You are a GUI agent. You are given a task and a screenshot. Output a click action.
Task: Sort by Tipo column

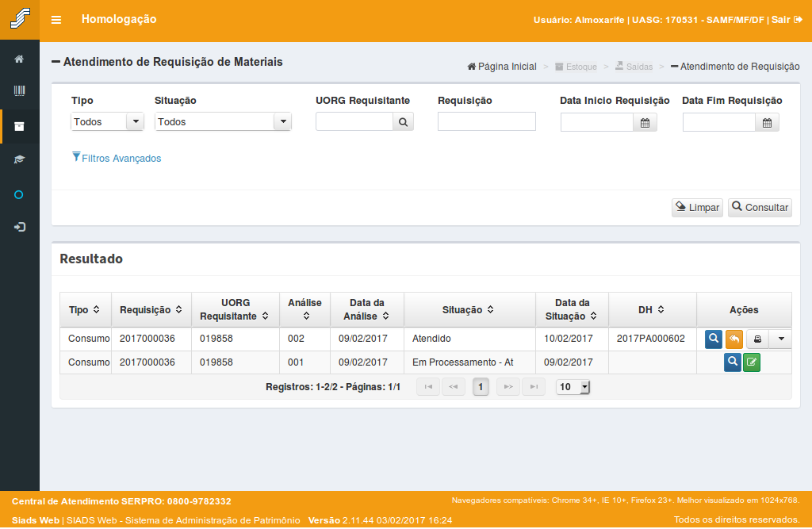96,310
